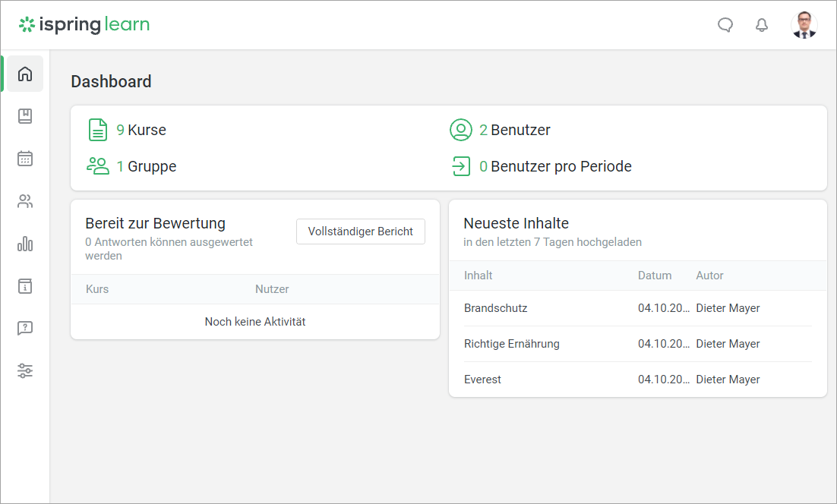Viewport: 837px width, 504px height.
Task: Open the 9 Kurse statistic
Action: [x=141, y=130]
